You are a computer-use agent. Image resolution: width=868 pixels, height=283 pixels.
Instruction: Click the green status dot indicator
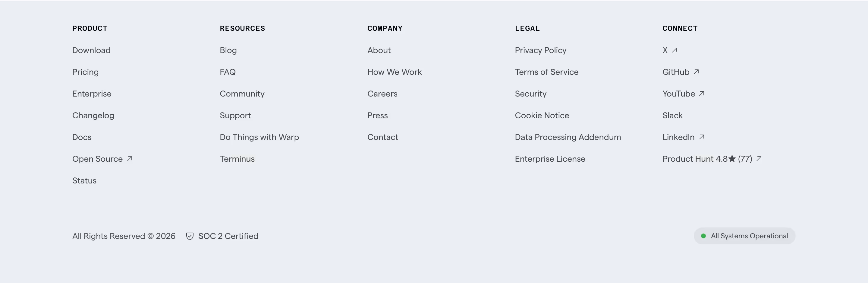click(703, 236)
